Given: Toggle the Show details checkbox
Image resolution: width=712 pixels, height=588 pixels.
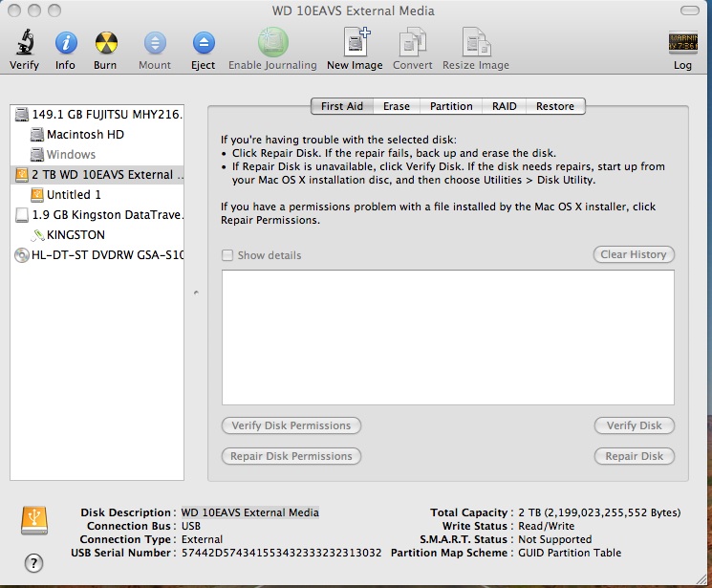Looking at the screenshot, I should click(227, 255).
